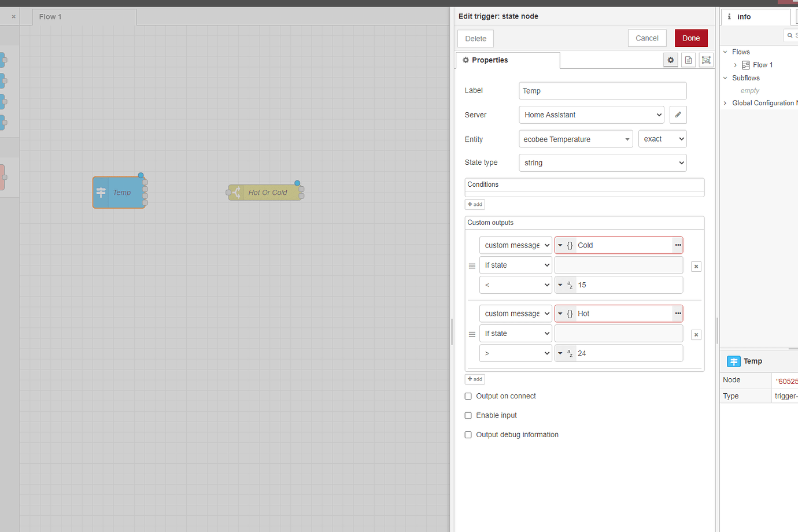The width and height of the screenshot is (798, 532).
Task: Open greater-than comparator dropdown for Hot
Action: tap(515, 353)
